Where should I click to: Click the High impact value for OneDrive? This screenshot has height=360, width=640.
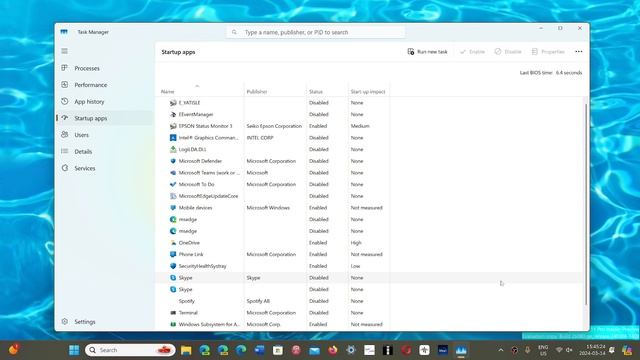[x=356, y=242]
